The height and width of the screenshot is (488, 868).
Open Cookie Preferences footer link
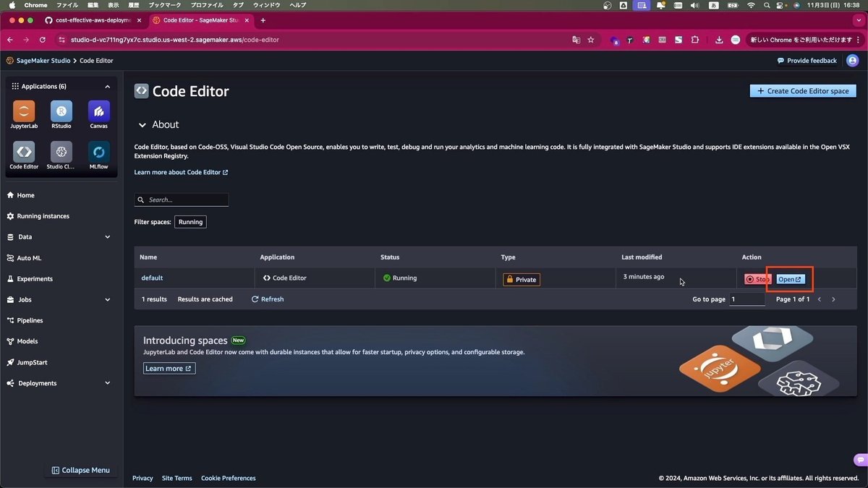pos(229,478)
